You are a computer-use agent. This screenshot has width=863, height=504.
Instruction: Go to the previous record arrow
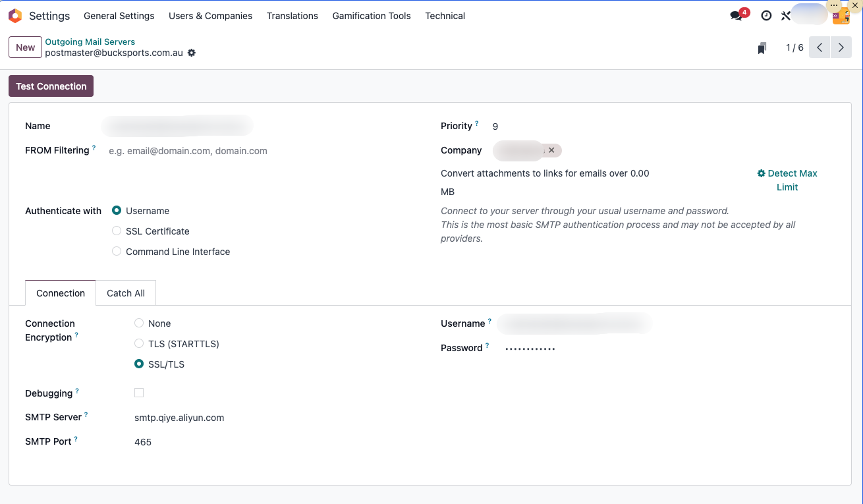pyautogui.click(x=820, y=47)
